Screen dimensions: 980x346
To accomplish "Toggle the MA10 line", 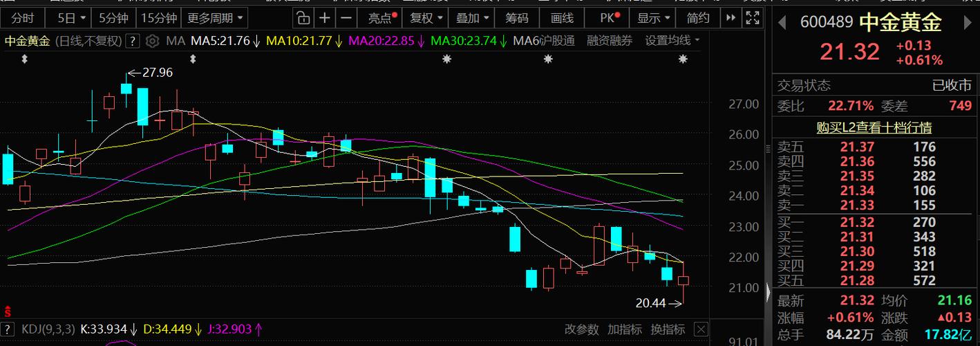I will [x=304, y=41].
